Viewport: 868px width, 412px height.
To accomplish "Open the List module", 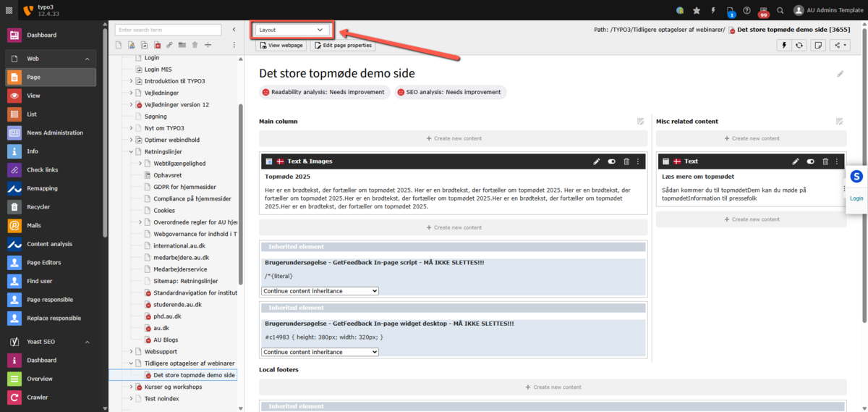I will 33,114.
